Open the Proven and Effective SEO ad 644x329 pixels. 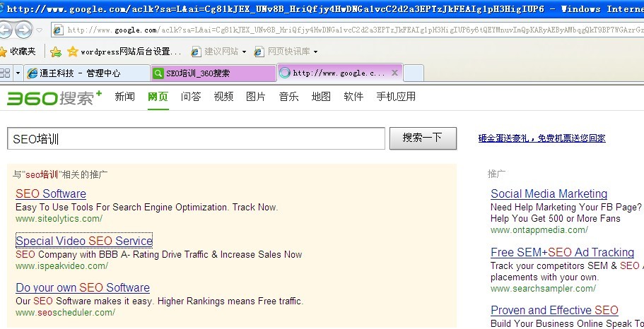(x=554, y=310)
